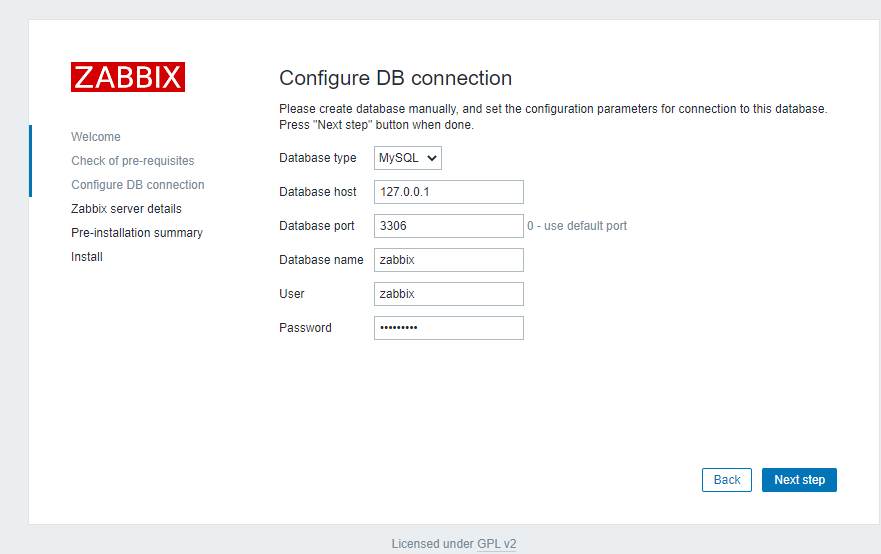Click into the Database port field
The image size is (881, 554).
point(449,226)
